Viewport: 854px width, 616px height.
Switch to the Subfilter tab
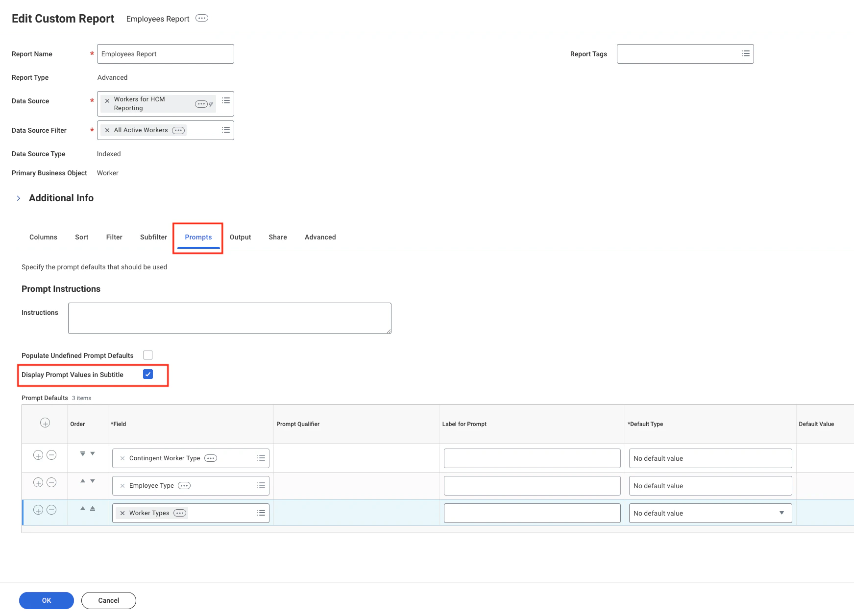153,237
